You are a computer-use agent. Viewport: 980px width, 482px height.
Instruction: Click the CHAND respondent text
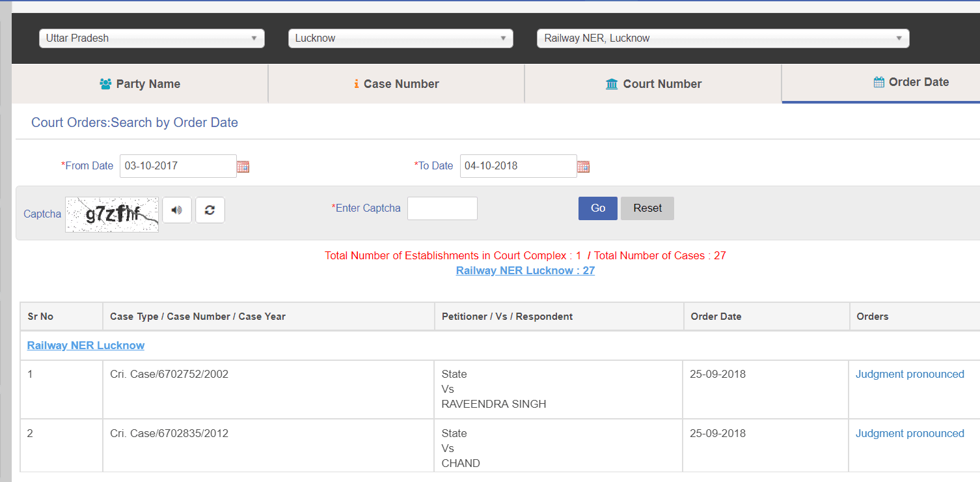tap(461, 463)
